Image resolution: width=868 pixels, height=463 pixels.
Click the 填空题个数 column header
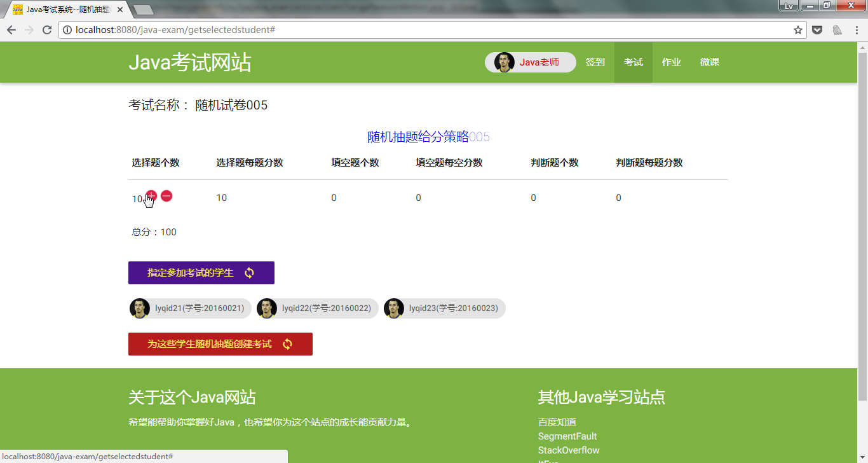click(355, 163)
